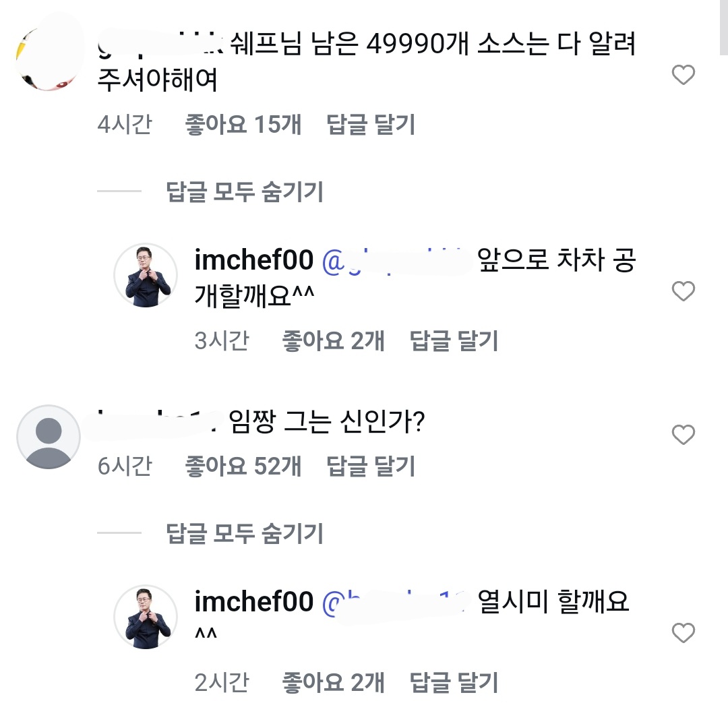This screenshot has width=728, height=728.
Task: Collapse replies under the 임짱 comment
Action: coord(245,534)
